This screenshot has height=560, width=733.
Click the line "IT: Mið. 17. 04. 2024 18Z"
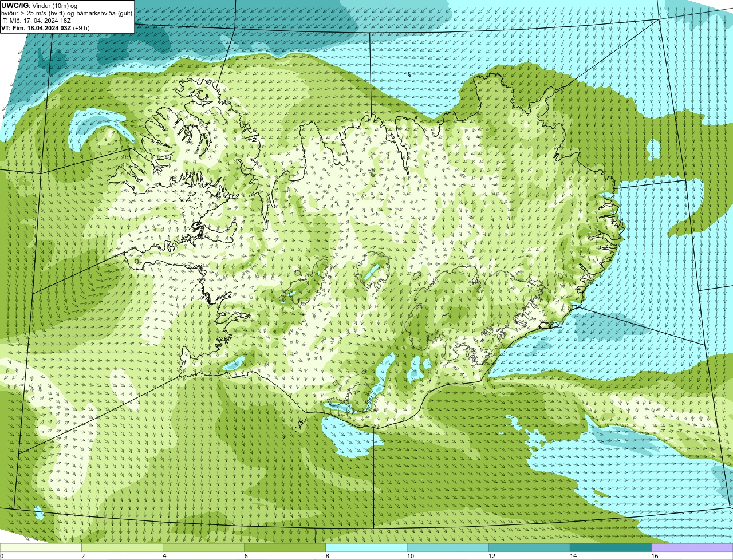click(x=36, y=21)
